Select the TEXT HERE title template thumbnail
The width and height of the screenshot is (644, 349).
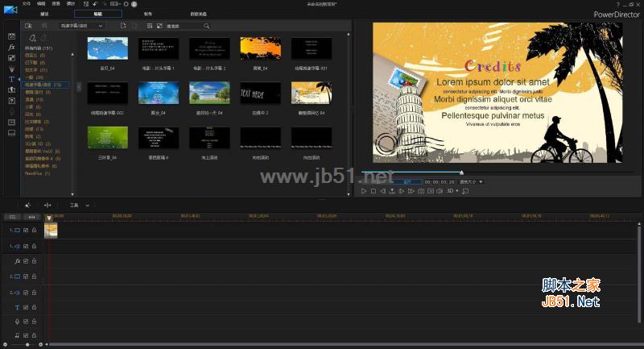coord(260,93)
